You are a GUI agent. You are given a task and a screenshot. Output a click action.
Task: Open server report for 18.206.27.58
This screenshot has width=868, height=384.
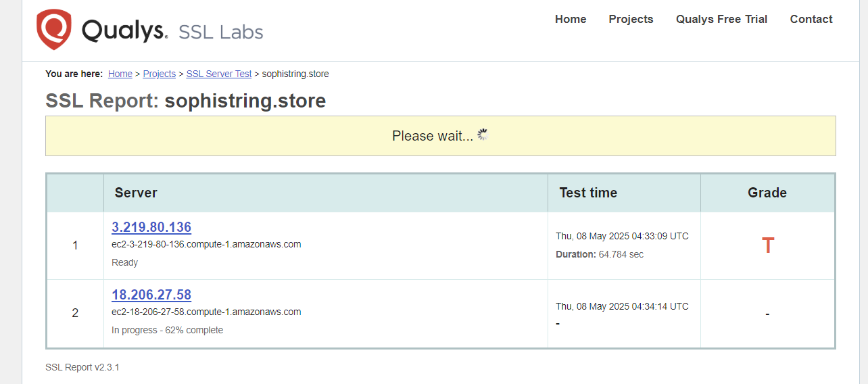[x=151, y=295]
